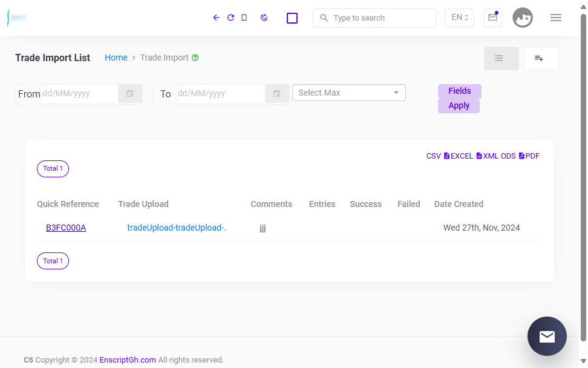This screenshot has width=588, height=368.
Task: Open the floating mail chat button
Action: pos(547,336)
